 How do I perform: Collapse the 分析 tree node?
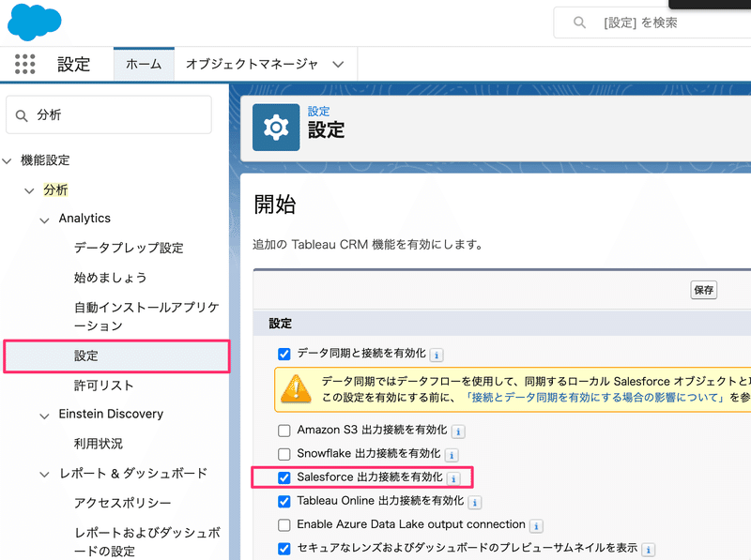[30, 190]
